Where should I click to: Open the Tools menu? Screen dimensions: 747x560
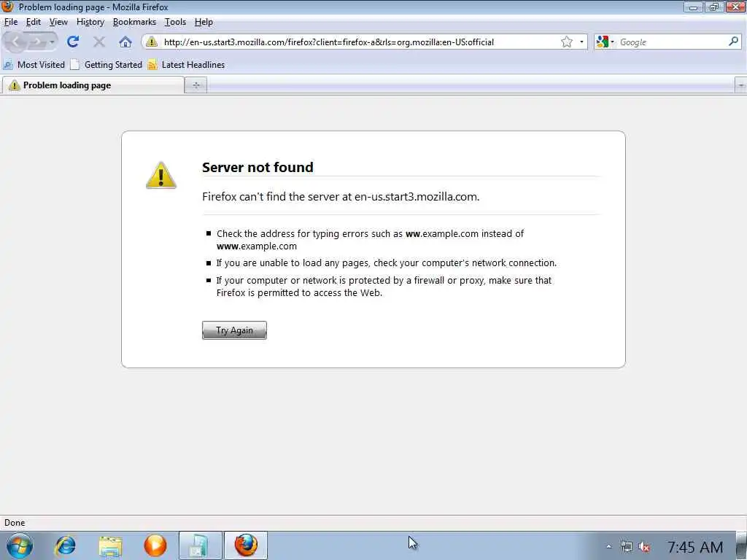click(175, 22)
